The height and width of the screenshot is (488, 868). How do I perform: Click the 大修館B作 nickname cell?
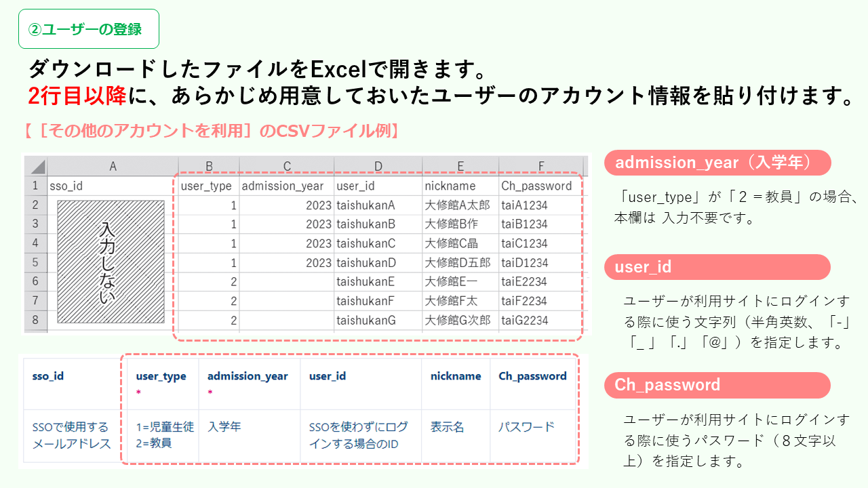pyautogui.click(x=460, y=224)
